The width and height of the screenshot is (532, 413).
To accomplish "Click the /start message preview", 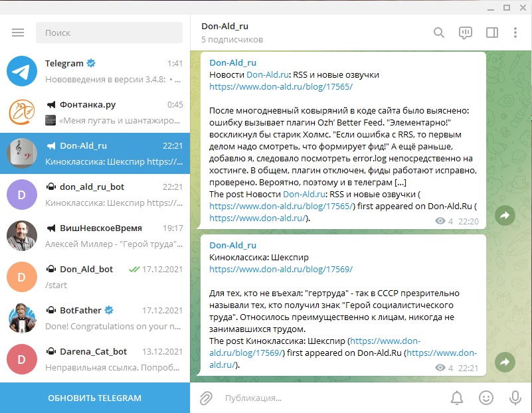I will tap(56, 285).
